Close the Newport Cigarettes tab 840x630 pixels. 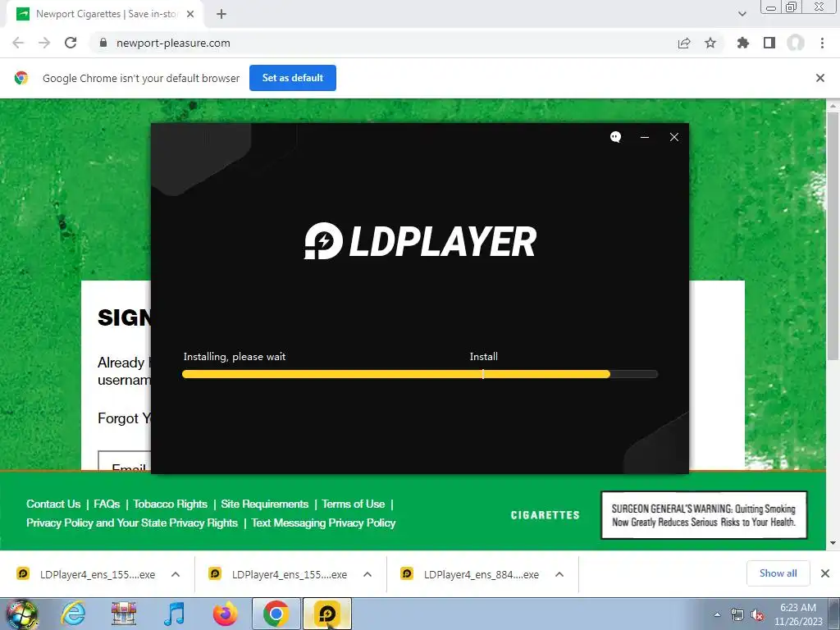point(190,14)
